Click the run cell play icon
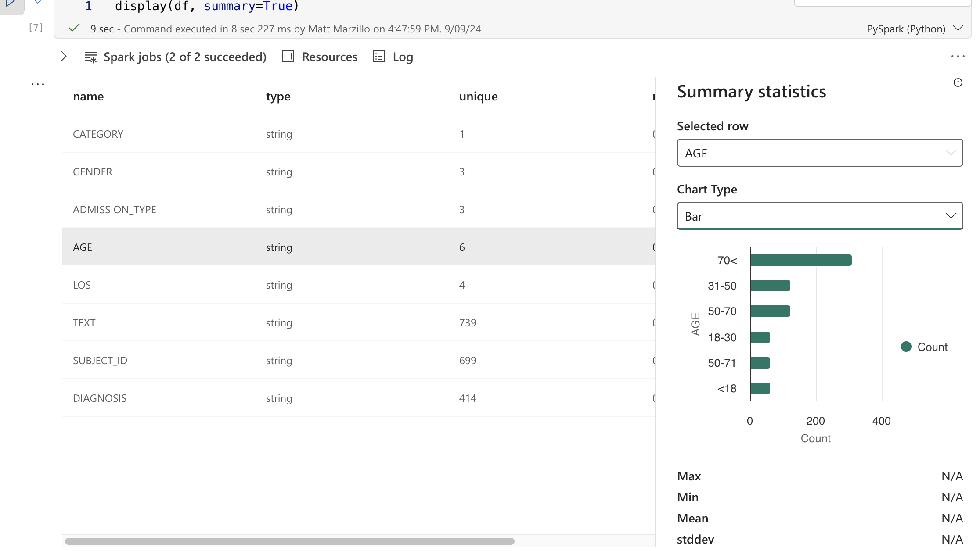The width and height of the screenshot is (980, 551). [10, 4]
